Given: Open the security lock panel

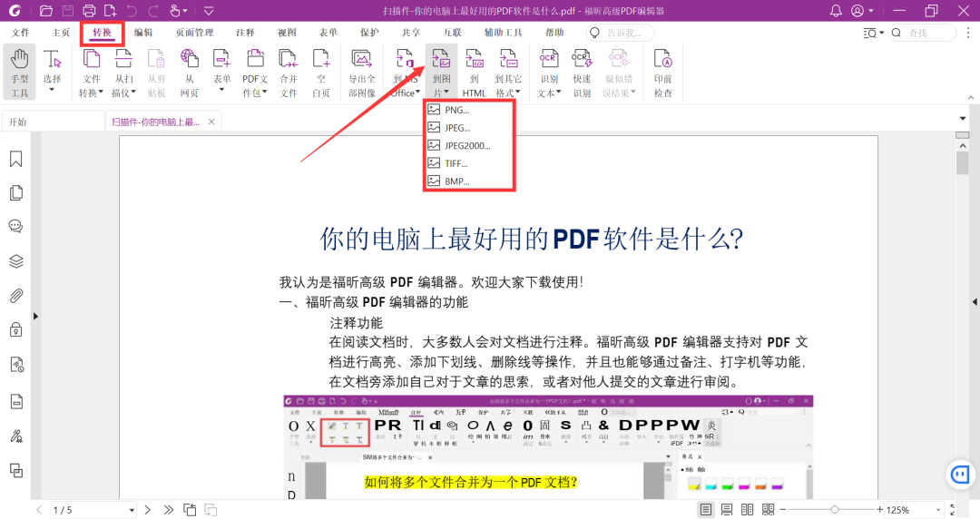Looking at the screenshot, I should pos(16,329).
